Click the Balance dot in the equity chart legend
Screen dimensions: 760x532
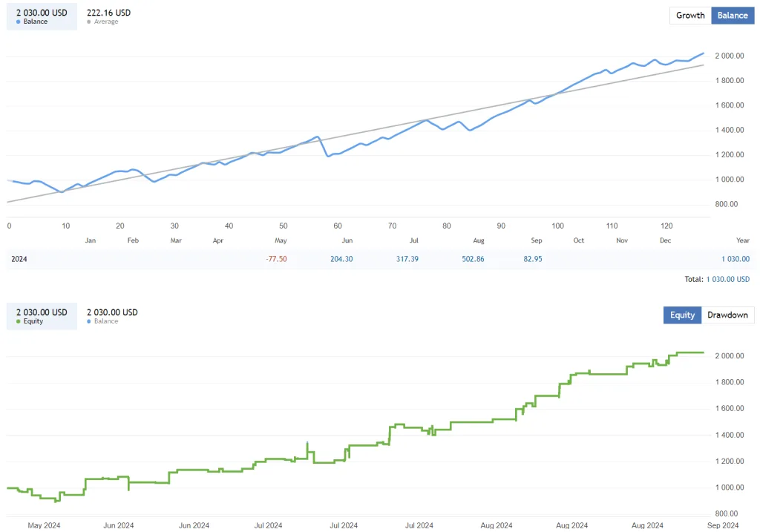pyautogui.click(x=91, y=321)
